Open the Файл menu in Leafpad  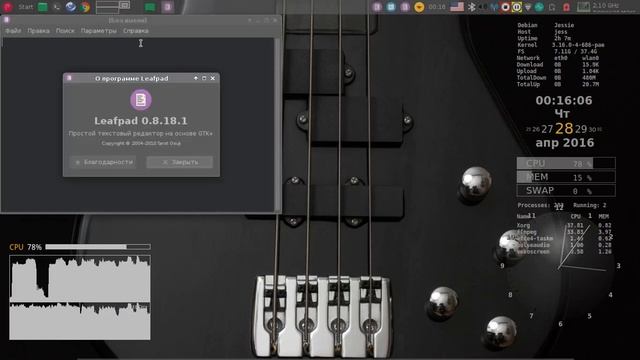(x=13, y=31)
